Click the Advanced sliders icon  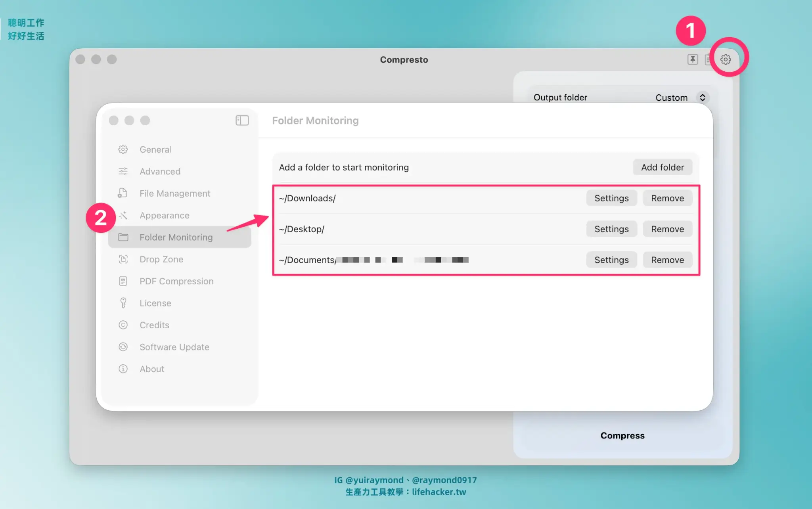(123, 171)
